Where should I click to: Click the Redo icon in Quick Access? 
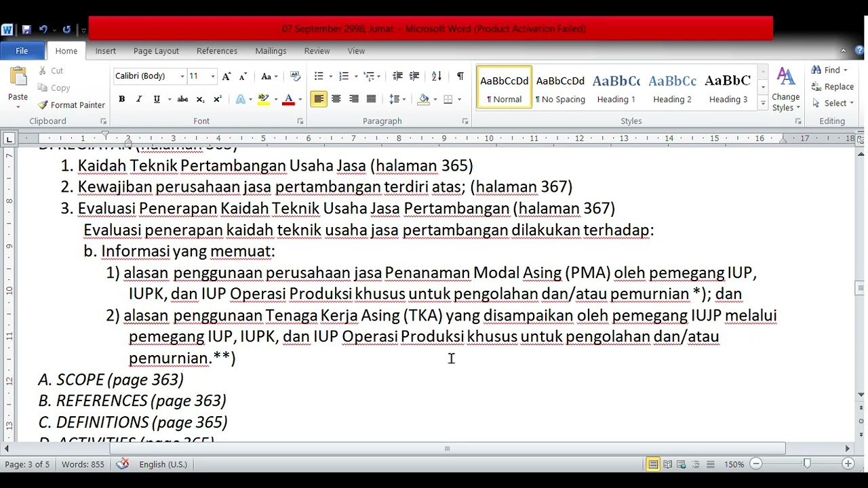click(x=66, y=29)
